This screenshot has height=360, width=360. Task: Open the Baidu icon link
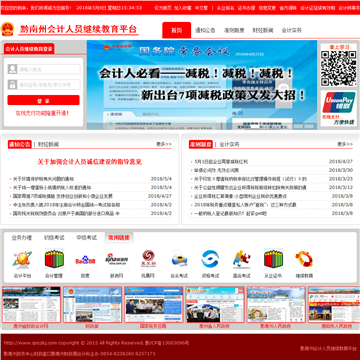(x=85, y=260)
